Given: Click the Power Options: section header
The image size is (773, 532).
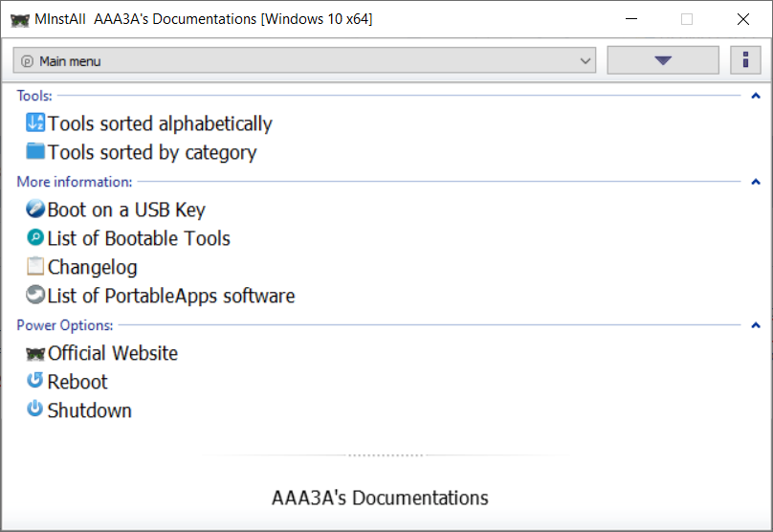Looking at the screenshot, I should tap(65, 325).
